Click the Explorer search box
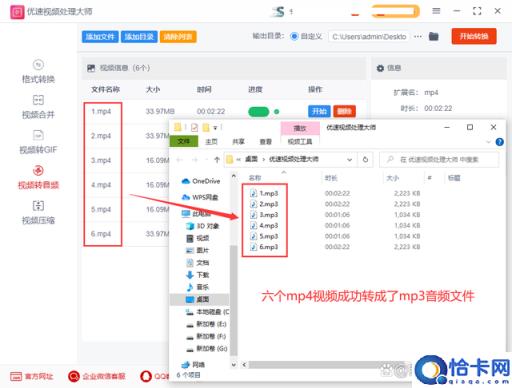The width and height of the screenshot is (512, 388). [439, 160]
